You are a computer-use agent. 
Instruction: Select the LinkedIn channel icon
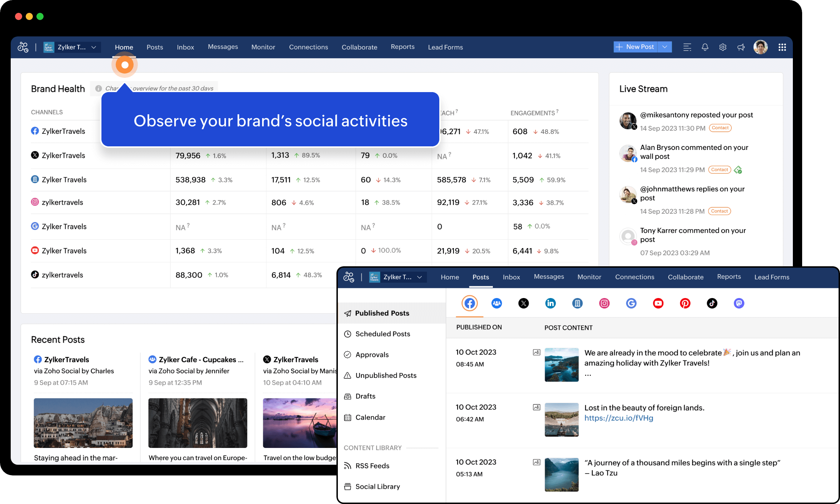(x=550, y=303)
